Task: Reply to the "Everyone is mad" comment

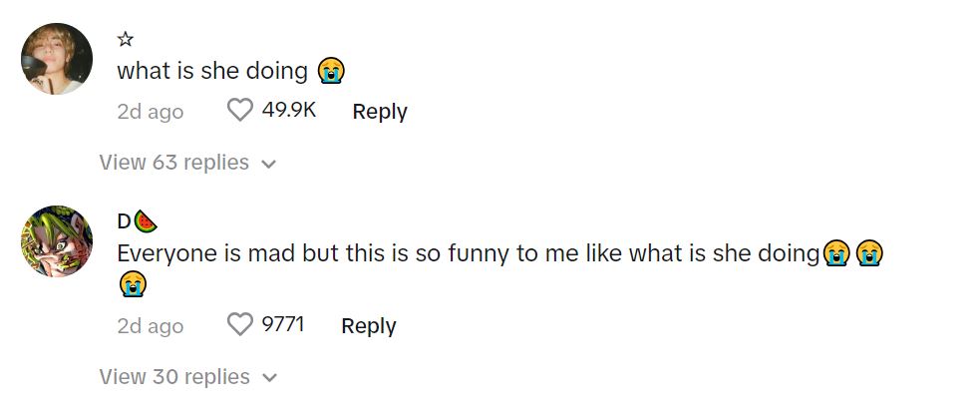Action: (368, 325)
